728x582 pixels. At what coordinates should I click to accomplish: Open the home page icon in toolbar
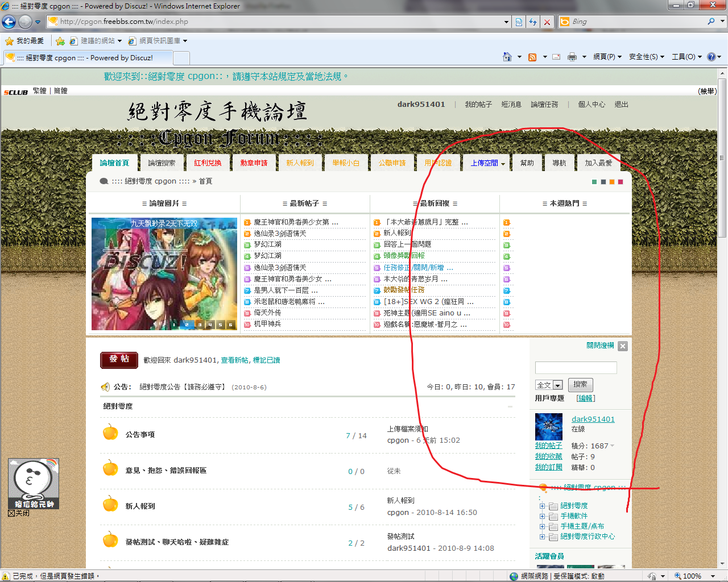(507, 57)
